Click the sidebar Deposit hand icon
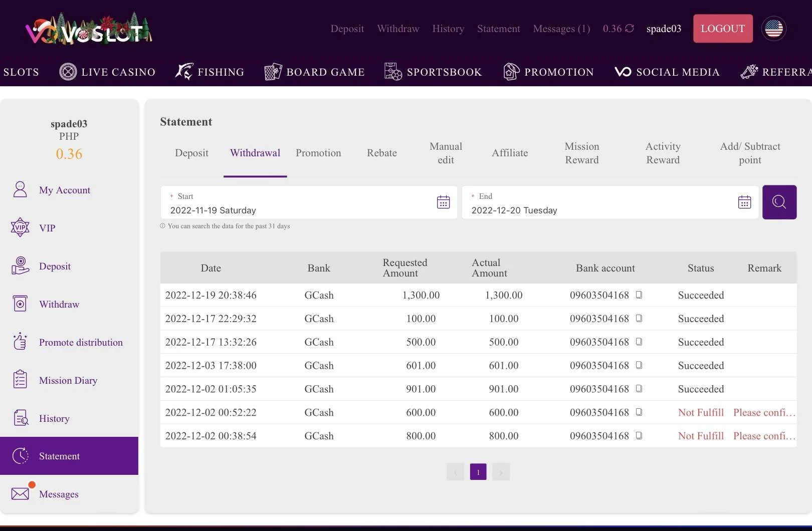 coord(20,266)
